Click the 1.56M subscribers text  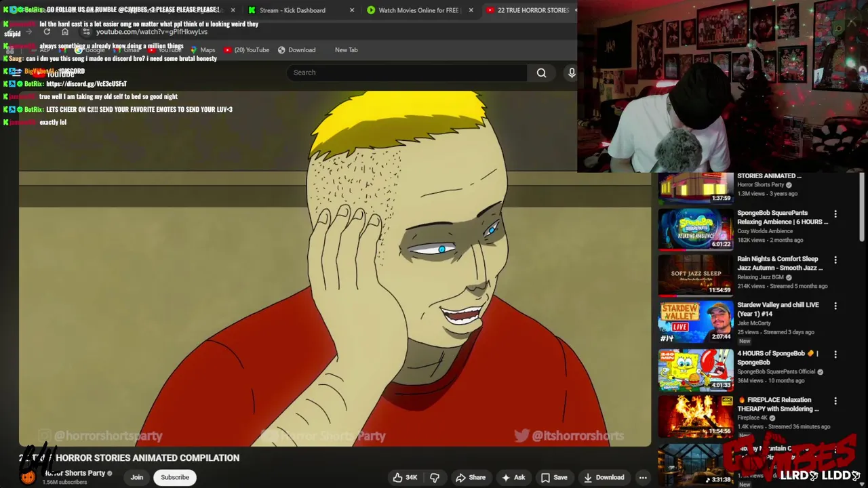(x=66, y=483)
